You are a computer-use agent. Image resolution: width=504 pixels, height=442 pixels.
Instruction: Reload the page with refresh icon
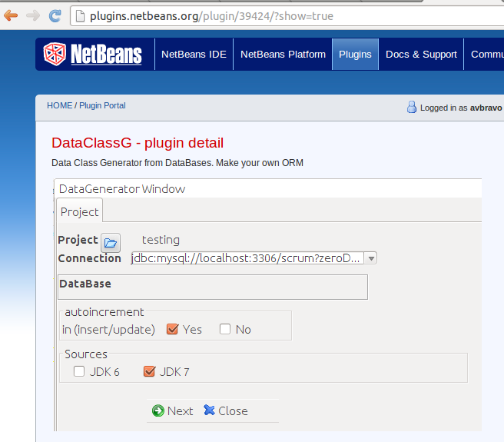(55, 15)
